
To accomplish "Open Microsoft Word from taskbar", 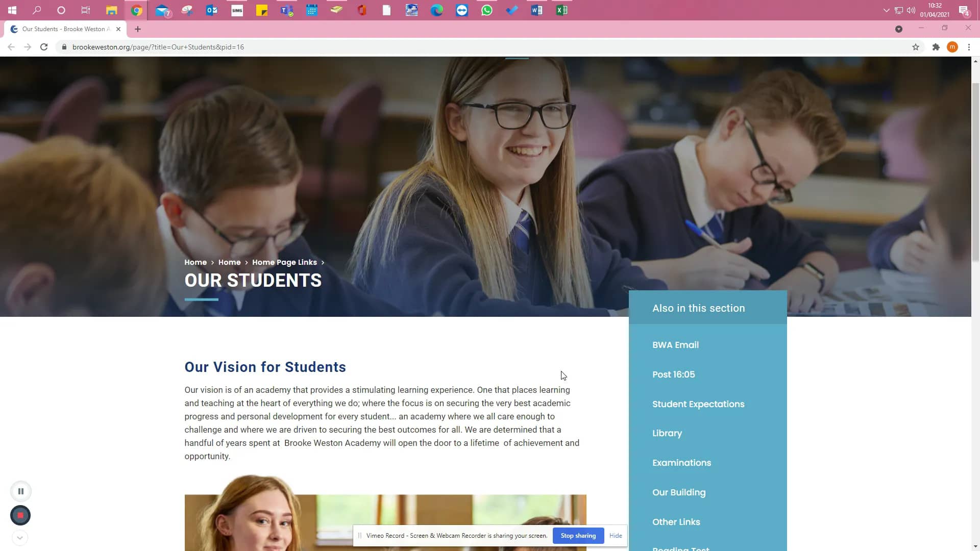I will tap(536, 10).
